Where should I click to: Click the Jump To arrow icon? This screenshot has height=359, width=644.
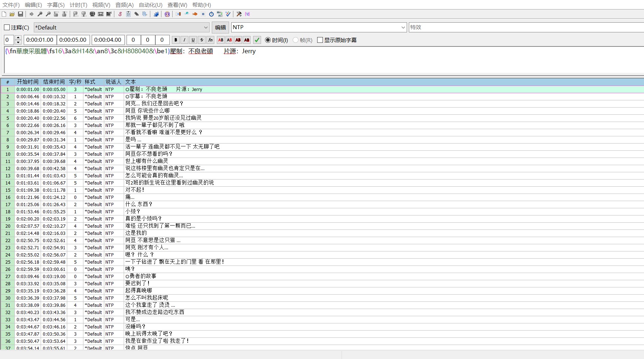[32, 14]
